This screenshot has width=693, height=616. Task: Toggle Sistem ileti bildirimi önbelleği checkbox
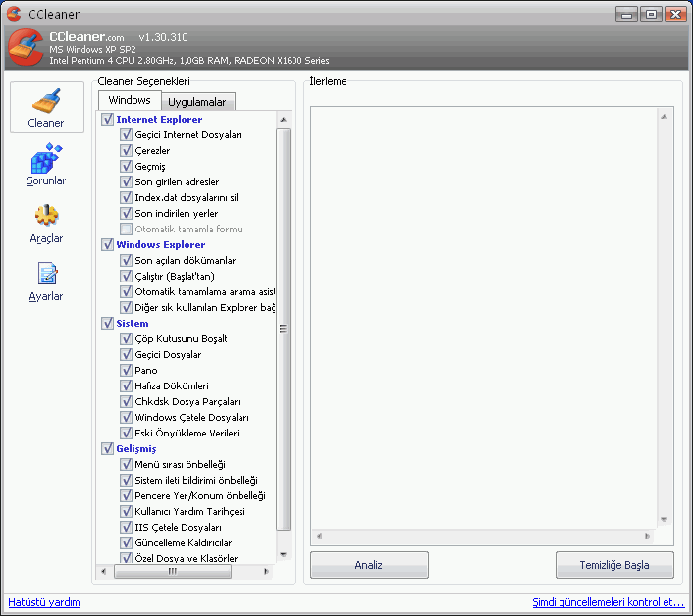pos(126,480)
